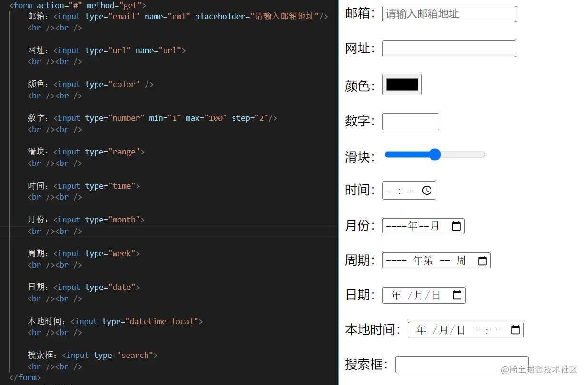The width and height of the screenshot is (588, 385).
Task: Click the type="time" code line
Action: click(x=84, y=186)
